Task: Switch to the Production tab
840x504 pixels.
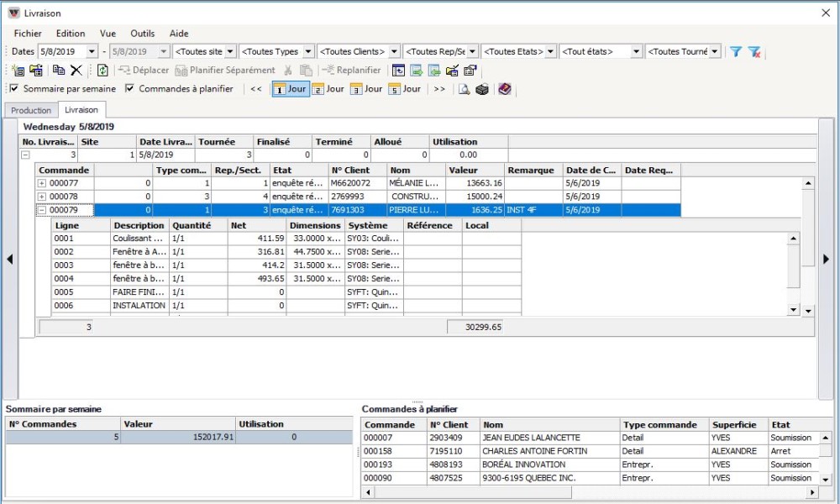Action: click(x=31, y=111)
